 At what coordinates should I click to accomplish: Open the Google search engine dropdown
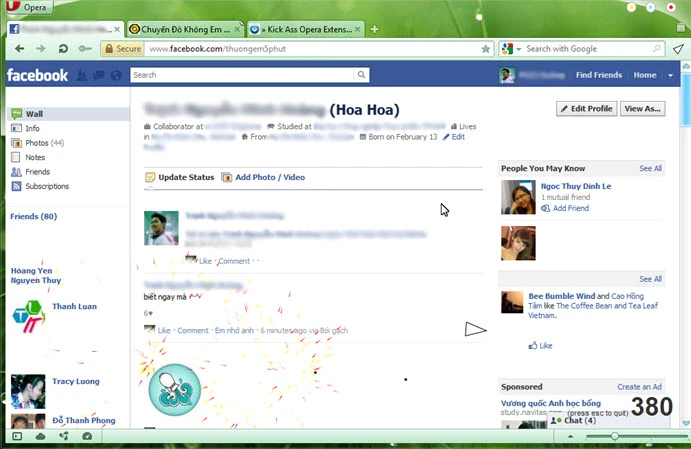tap(510, 48)
